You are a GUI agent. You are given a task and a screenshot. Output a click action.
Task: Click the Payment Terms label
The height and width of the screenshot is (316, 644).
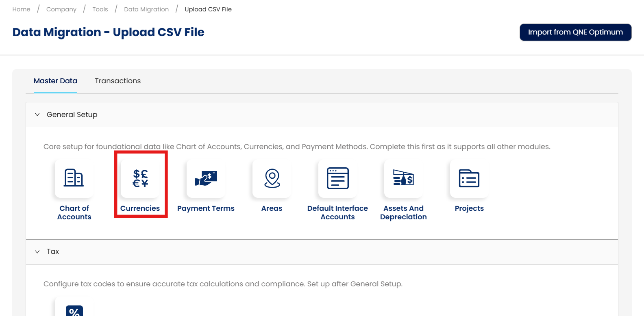pos(206,208)
